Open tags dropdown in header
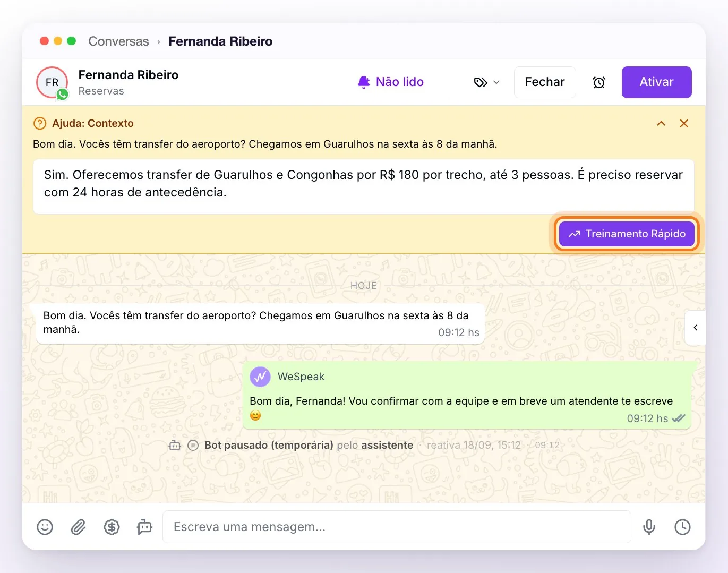Screen dimensions: 728x573 tap(486, 82)
